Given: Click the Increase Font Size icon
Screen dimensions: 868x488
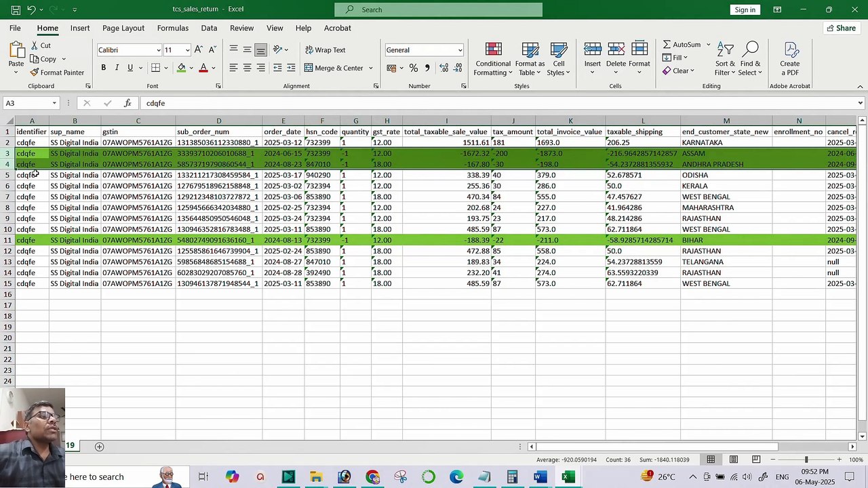Looking at the screenshot, I should tap(198, 49).
